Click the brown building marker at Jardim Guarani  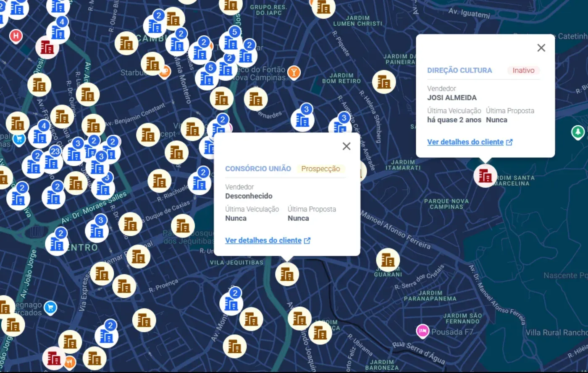pyautogui.click(x=388, y=260)
